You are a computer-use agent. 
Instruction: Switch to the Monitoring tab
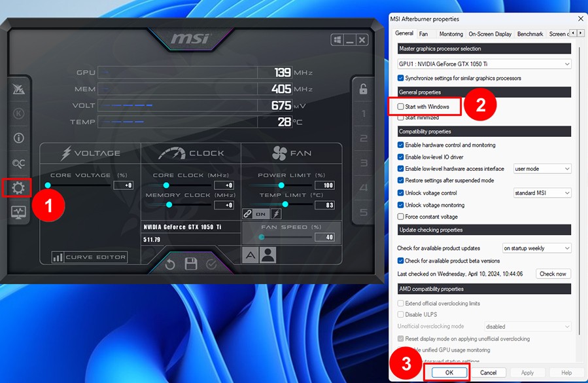click(451, 34)
